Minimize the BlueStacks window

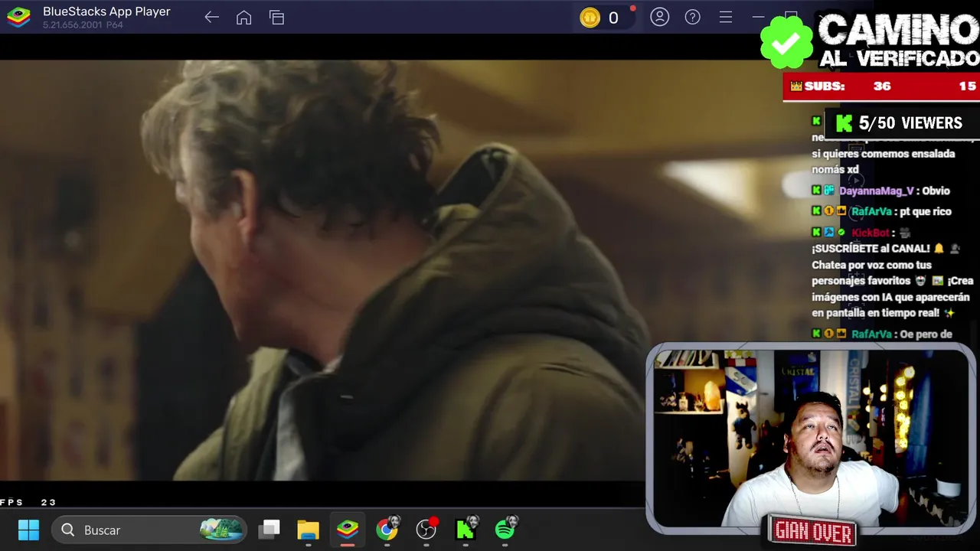[x=758, y=17]
